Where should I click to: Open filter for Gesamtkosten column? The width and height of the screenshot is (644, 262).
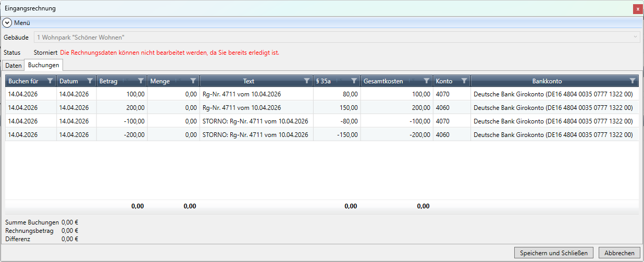tap(427, 81)
